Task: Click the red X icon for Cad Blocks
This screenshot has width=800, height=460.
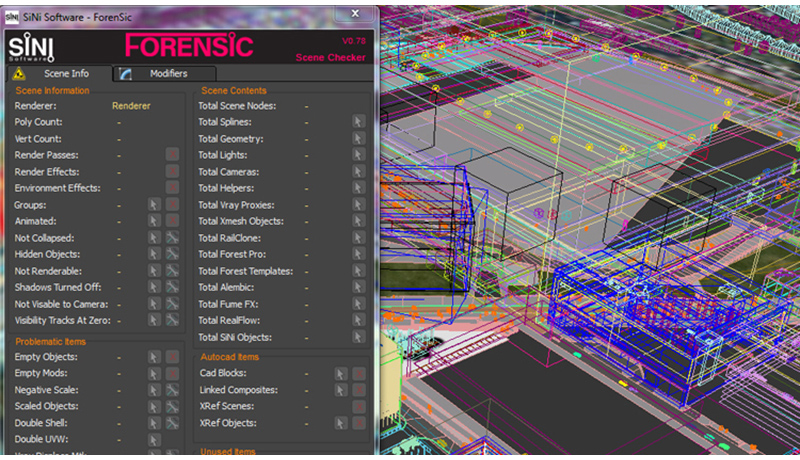Action: coord(359,373)
